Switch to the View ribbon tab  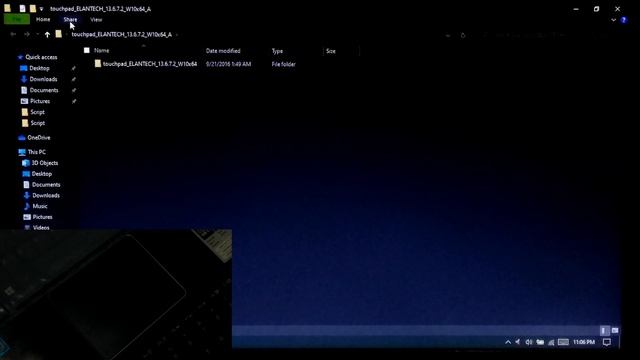pyautogui.click(x=96, y=19)
